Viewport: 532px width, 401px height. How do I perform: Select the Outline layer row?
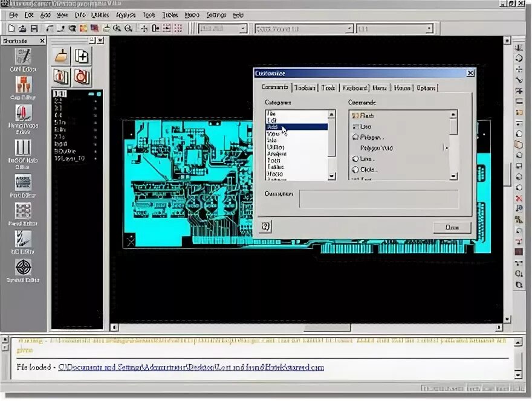tap(77, 151)
